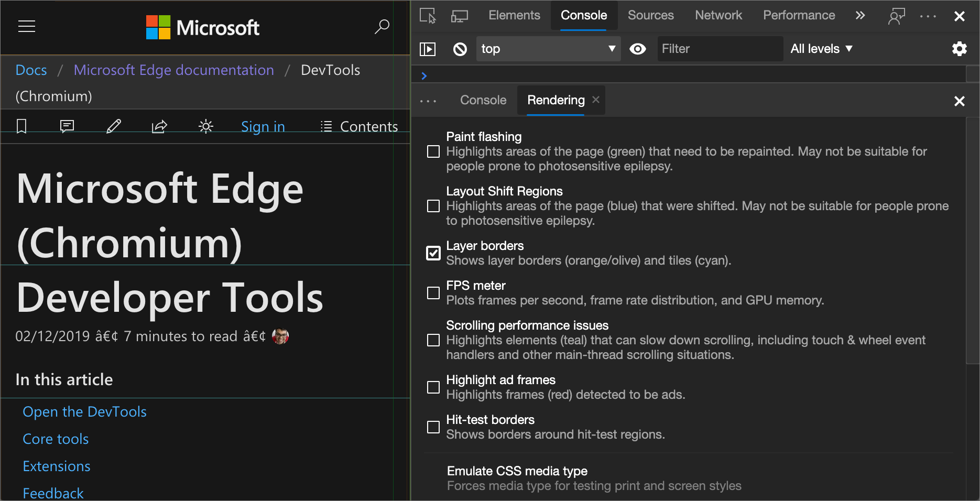Open DevTools customize menu dots
The image size is (980, 501).
[x=928, y=16]
